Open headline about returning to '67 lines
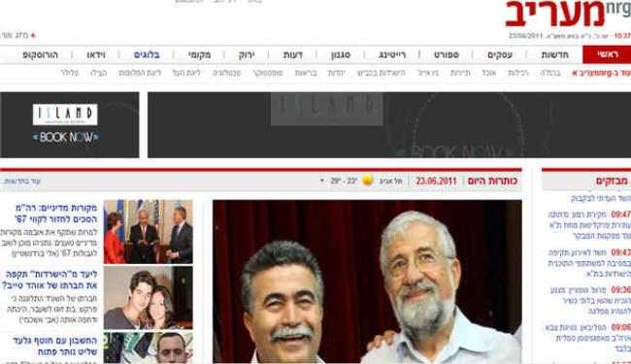Screen dimensions: 631x364 56,214
